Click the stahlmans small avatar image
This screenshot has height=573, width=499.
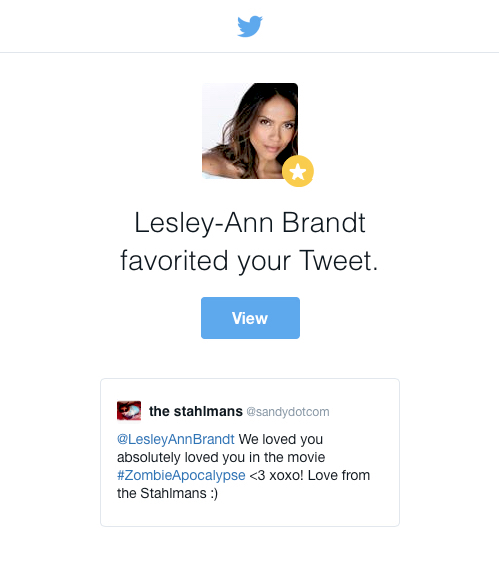point(129,411)
